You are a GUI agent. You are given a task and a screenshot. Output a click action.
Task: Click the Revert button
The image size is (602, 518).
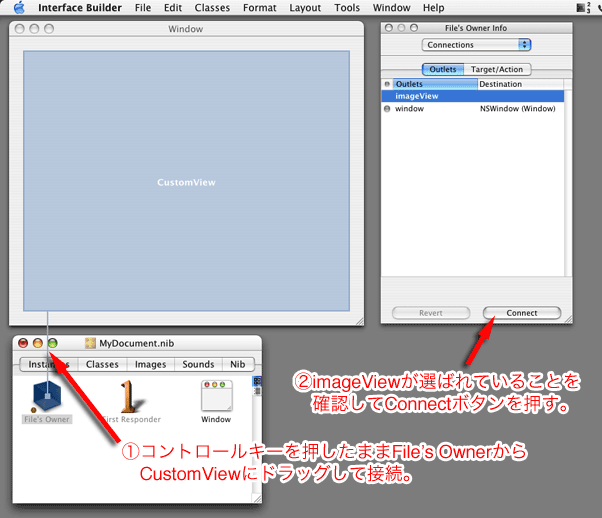431,313
